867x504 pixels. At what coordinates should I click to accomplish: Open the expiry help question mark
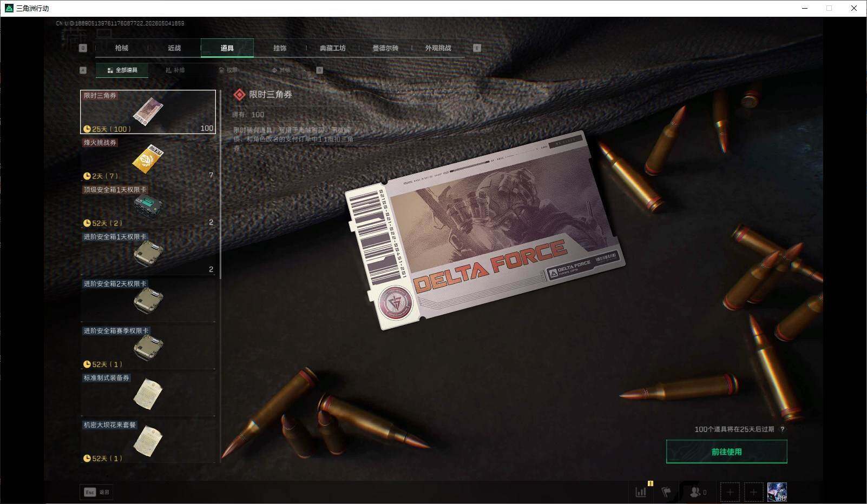tap(782, 429)
